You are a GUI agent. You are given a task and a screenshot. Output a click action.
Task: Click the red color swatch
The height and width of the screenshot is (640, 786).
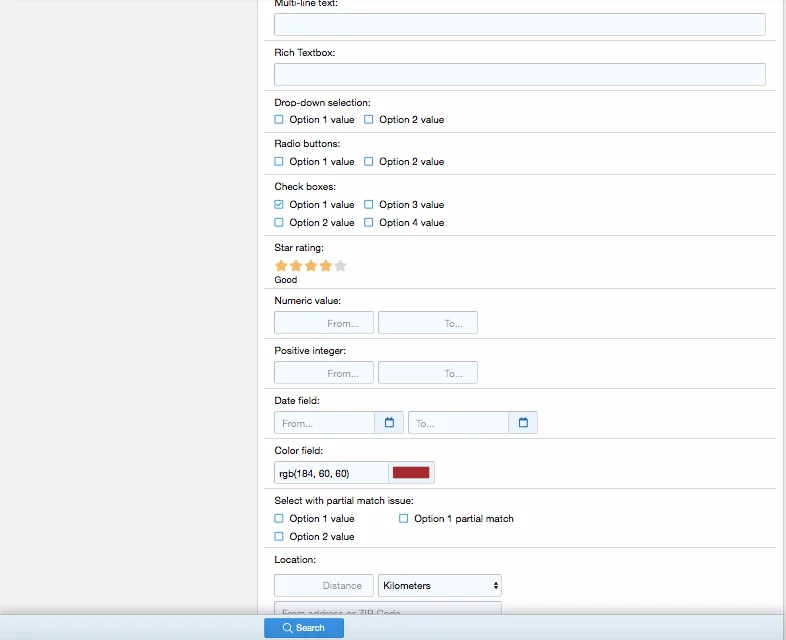[411, 473]
